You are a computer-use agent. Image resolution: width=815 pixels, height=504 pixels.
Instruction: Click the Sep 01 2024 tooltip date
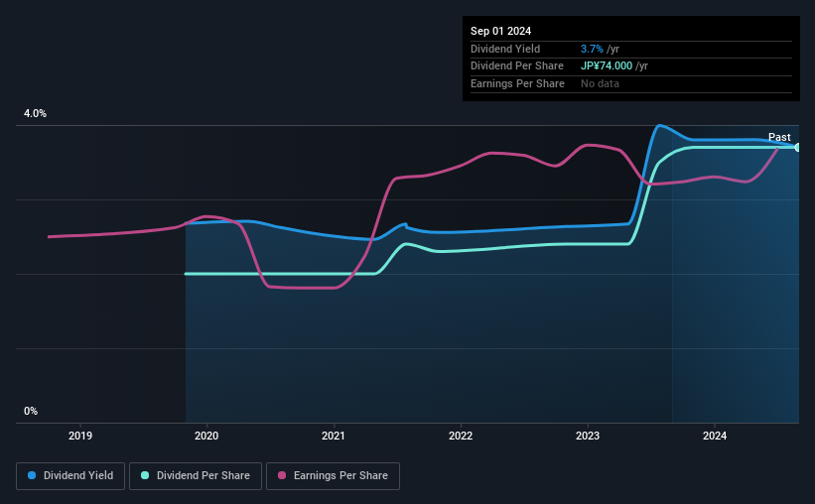point(500,31)
